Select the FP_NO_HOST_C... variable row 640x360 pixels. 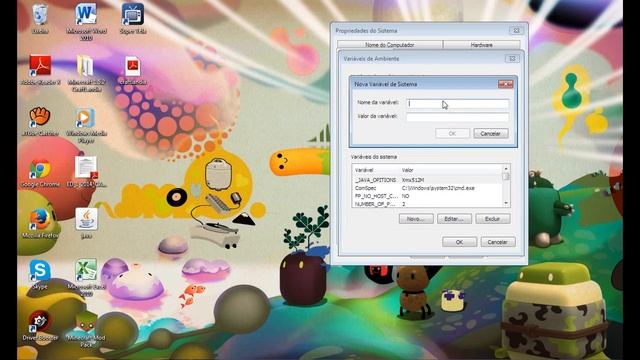[x=427, y=196]
